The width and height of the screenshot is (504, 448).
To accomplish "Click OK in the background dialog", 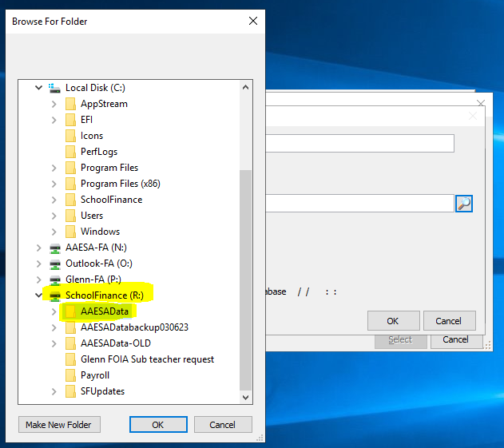I will pos(394,321).
